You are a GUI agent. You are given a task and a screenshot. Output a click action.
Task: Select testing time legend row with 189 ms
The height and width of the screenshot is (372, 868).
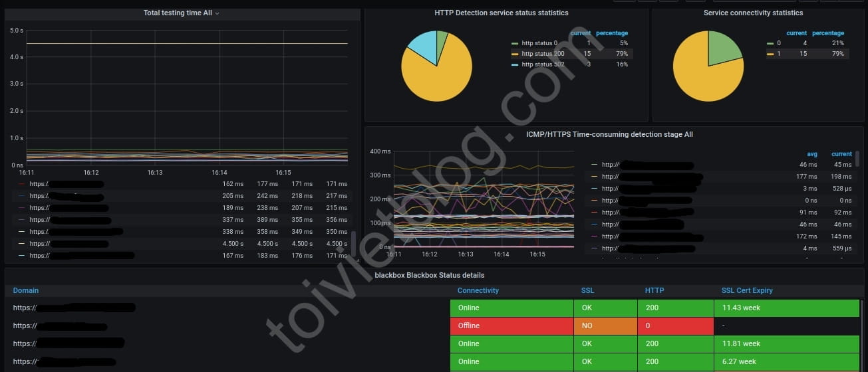(181, 208)
